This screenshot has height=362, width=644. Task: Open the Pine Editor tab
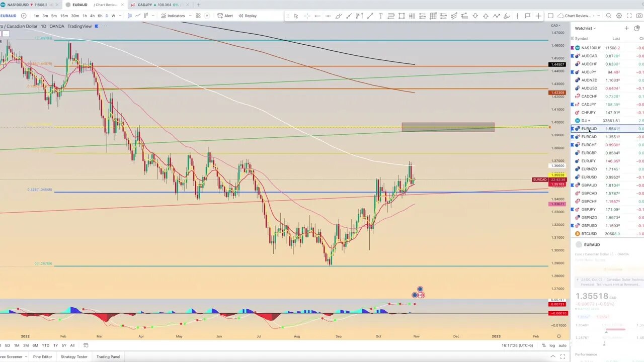[43, 356]
